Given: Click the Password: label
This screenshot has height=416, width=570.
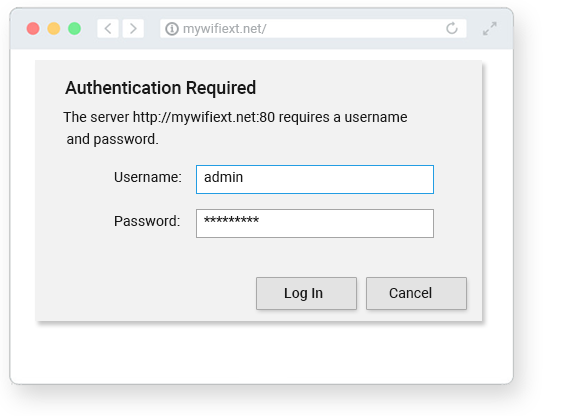Looking at the screenshot, I should click(x=147, y=221).
